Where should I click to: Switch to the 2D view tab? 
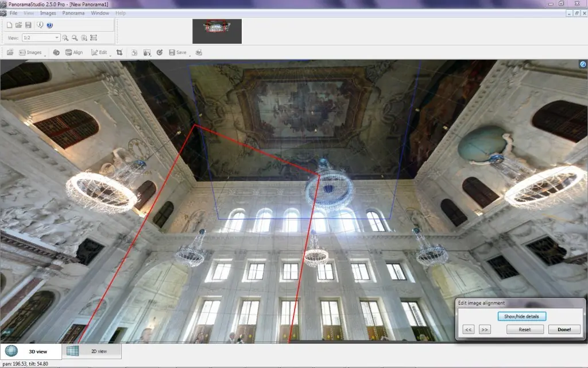click(x=91, y=351)
